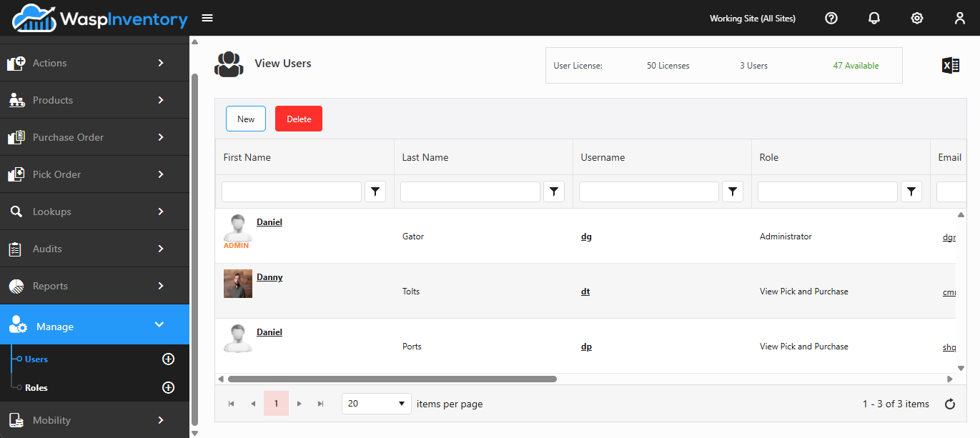This screenshot has width=980, height=438.
Task: Open Last Name filter funnel icon
Action: pos(555,191)
